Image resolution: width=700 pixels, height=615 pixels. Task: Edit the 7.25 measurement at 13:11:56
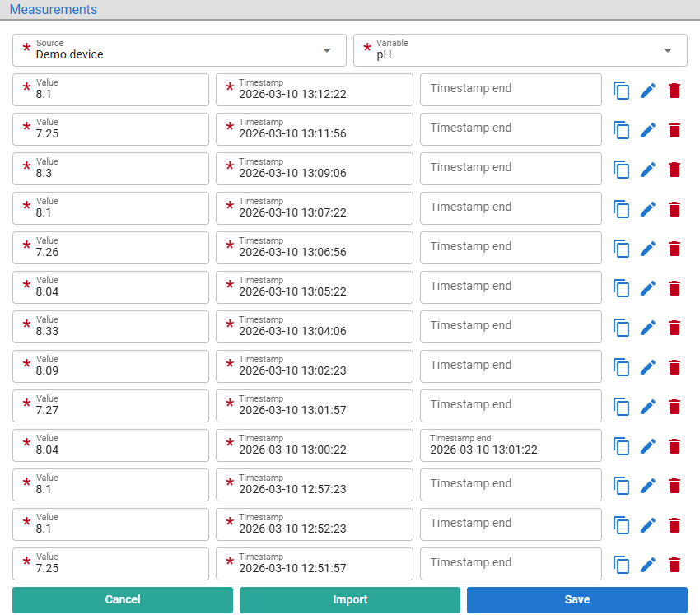(648, 130)
